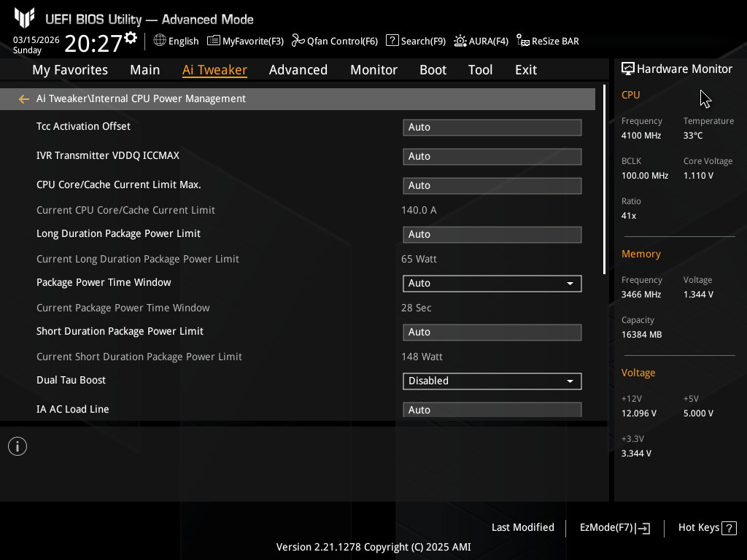Click the +3.3V reading 3.344 V
This screenshot has height=560, width=747.
636,454
